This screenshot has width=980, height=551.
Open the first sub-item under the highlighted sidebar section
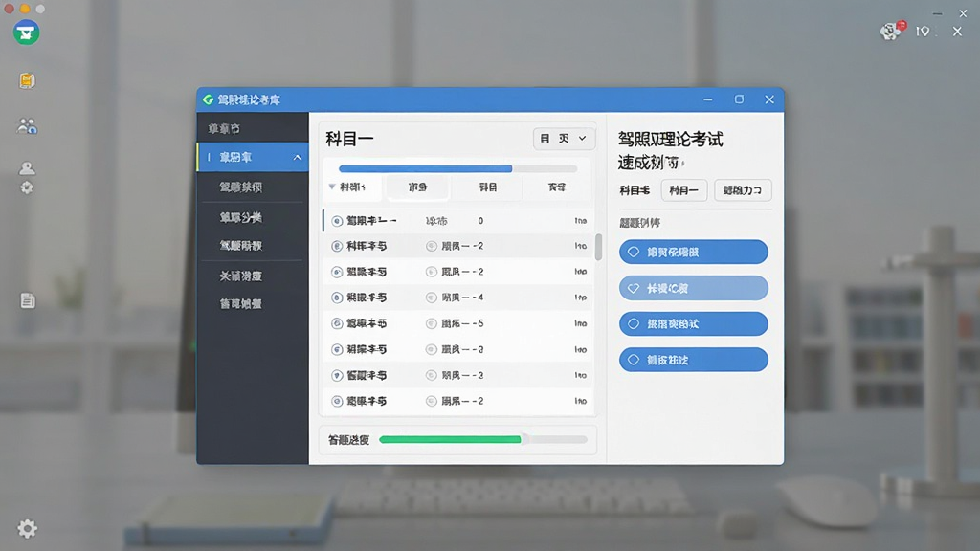240,187
